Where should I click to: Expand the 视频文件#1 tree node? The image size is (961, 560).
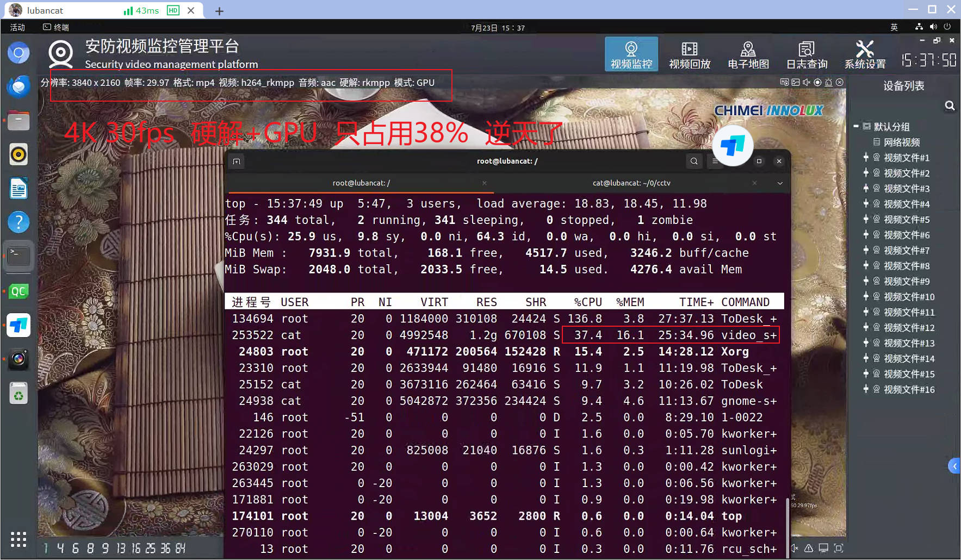[x=866, y=158]
